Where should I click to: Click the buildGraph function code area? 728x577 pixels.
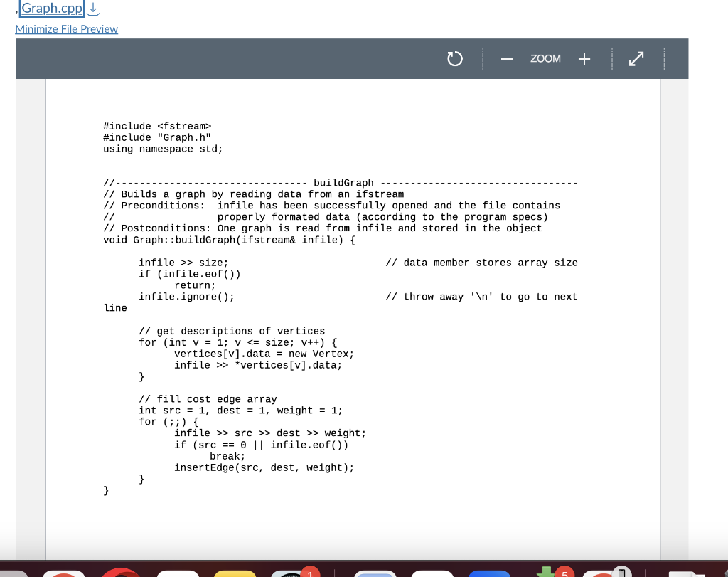click(x=284, y=320)
